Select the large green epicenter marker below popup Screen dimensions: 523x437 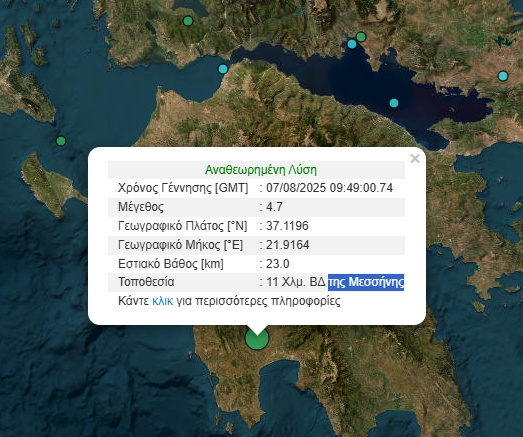257,338
